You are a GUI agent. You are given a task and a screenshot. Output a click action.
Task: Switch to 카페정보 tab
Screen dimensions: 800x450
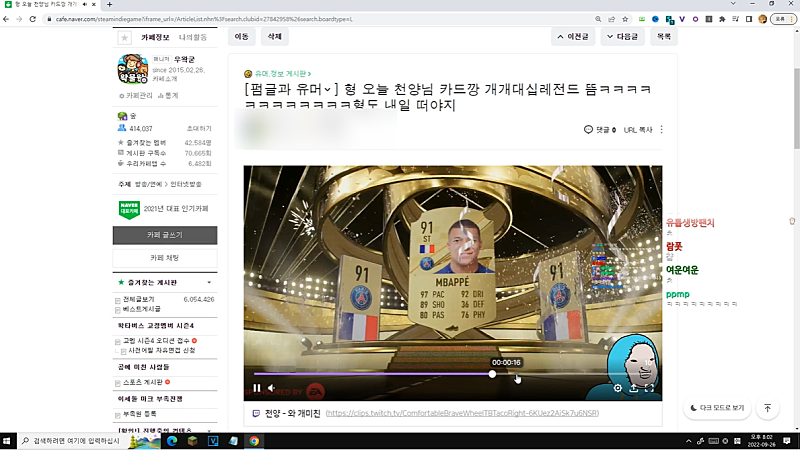[155, 37]
